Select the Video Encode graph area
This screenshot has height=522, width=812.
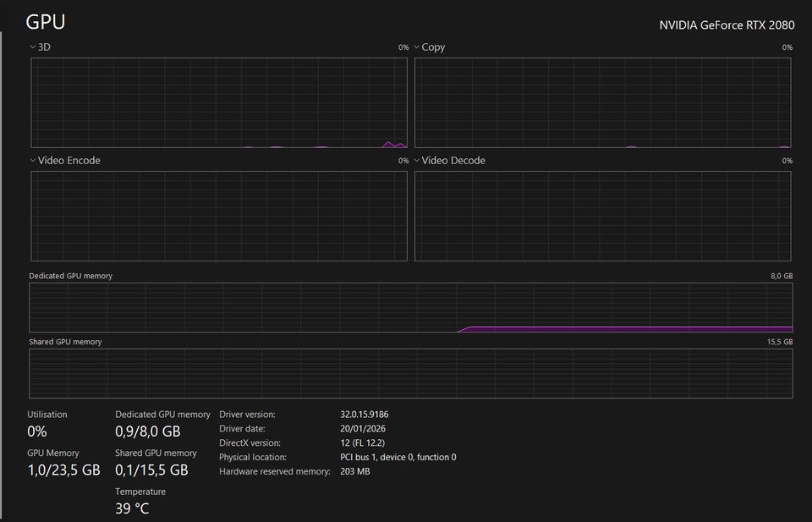click(x=219, y=216)
